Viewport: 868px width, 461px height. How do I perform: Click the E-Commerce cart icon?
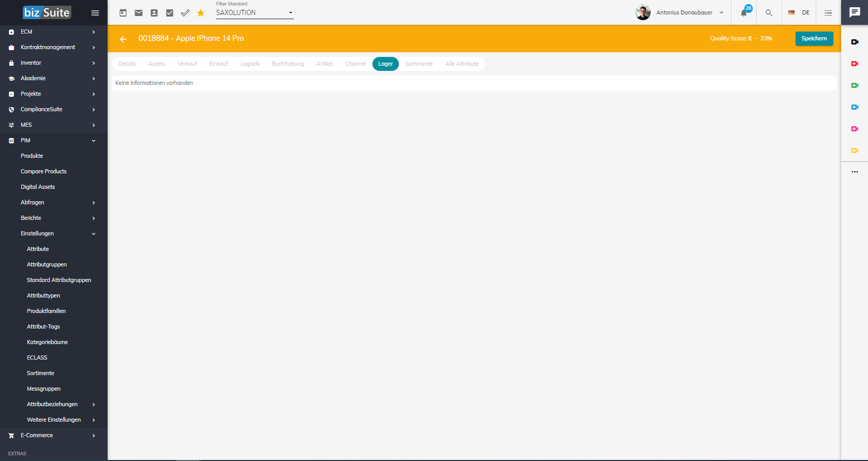pyautogui.click(x=11, y=436)
